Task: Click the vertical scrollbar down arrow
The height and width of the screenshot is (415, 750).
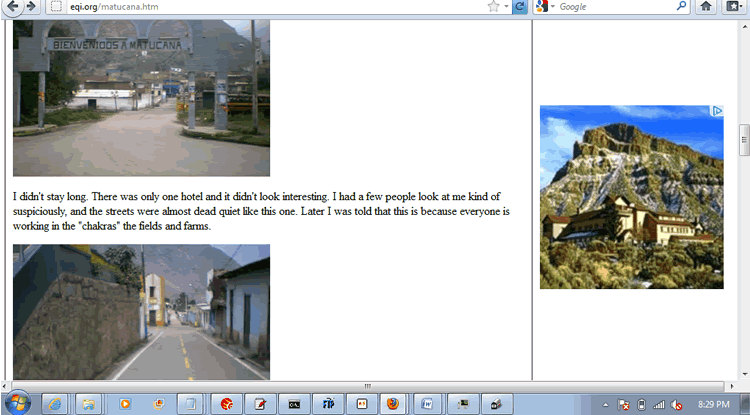Action: pyautogui.click(x=744, y=374)
